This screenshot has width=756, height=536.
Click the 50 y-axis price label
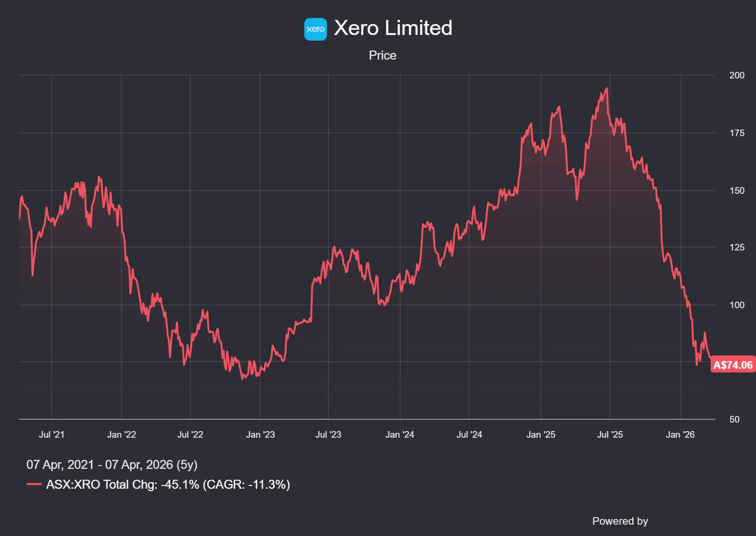734,419
